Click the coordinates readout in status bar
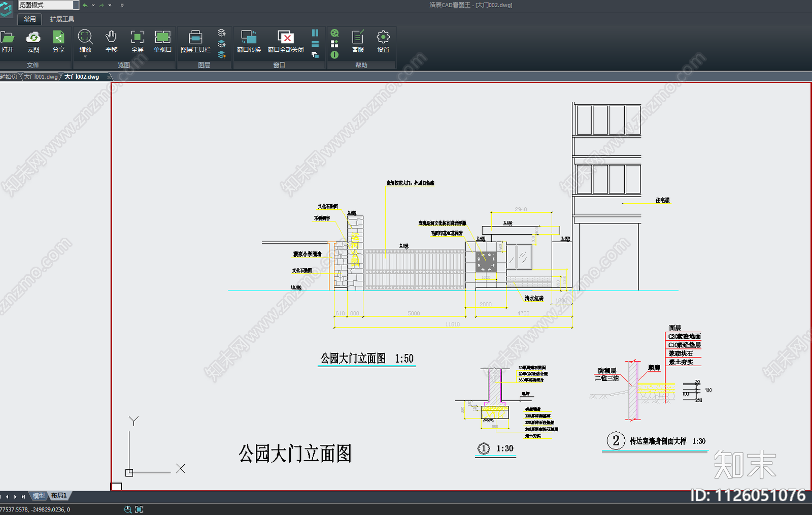812x515 pixels. point(35,509)
